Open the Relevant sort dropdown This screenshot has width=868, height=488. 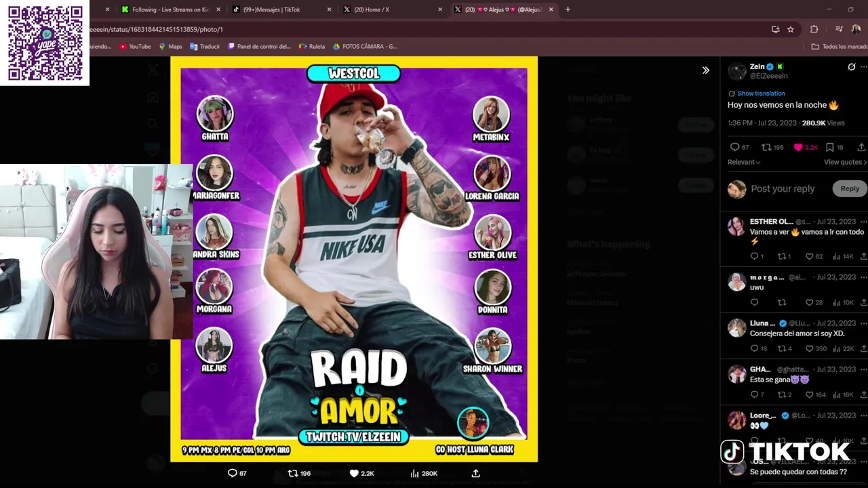[744, 162]
